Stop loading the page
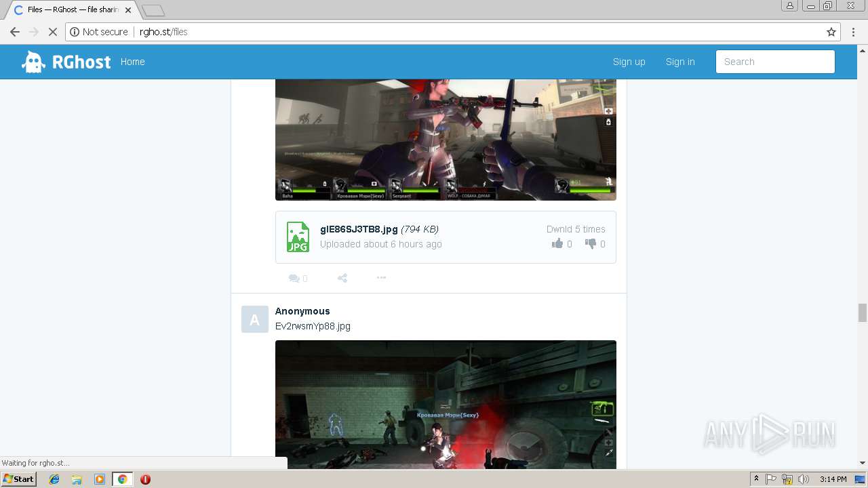This screenshot has width=868, height=488. click(52, 32)
